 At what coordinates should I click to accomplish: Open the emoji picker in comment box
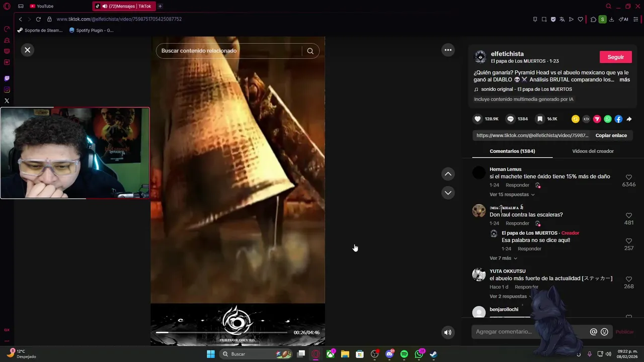604,332
